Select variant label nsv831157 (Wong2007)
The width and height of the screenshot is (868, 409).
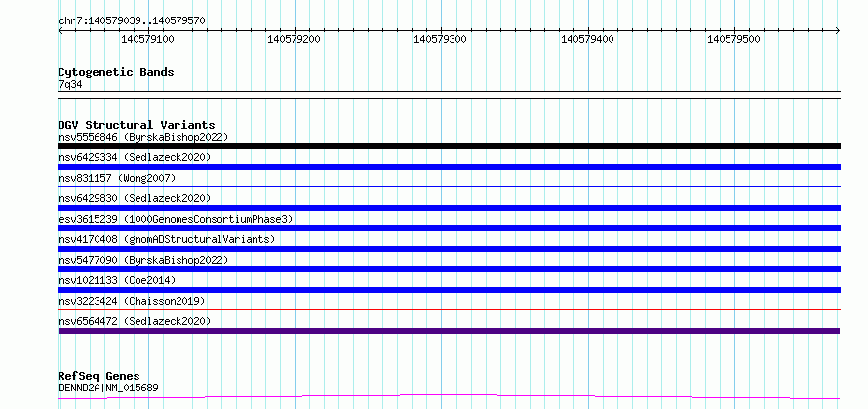(x=117, y=178)
